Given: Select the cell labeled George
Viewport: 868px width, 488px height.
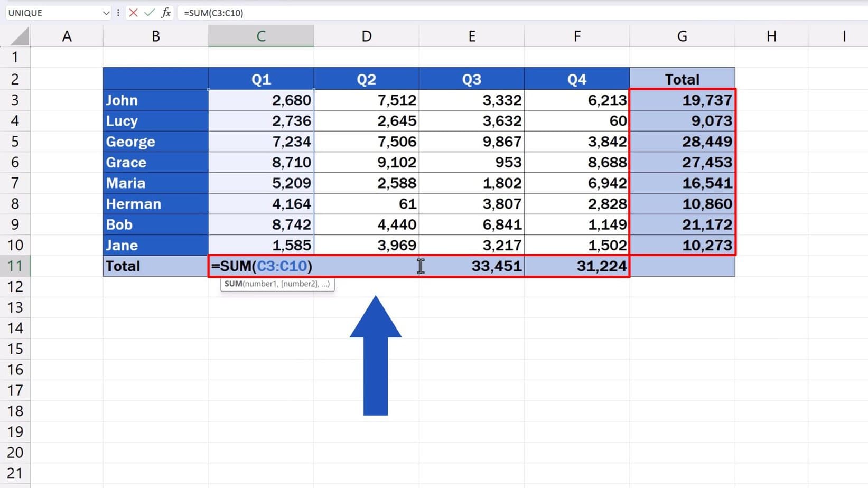Looking at the screenshot, I should pyautogui.click(x=155, y=142).
